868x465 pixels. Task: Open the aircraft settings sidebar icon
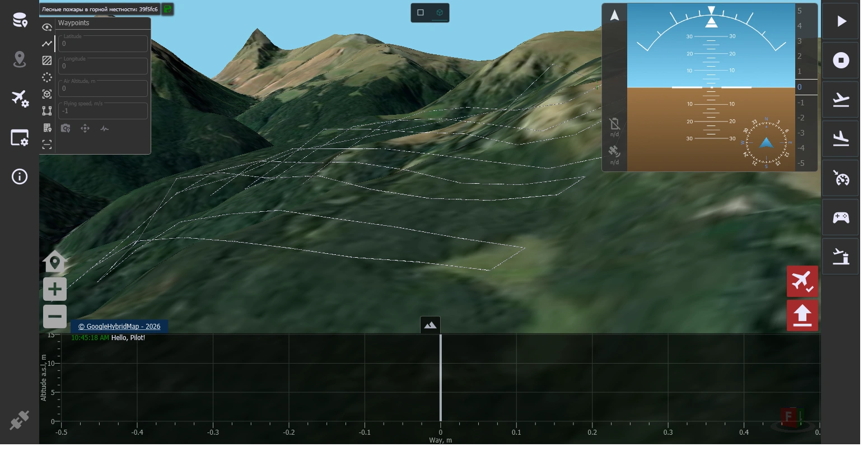point(20,99)
